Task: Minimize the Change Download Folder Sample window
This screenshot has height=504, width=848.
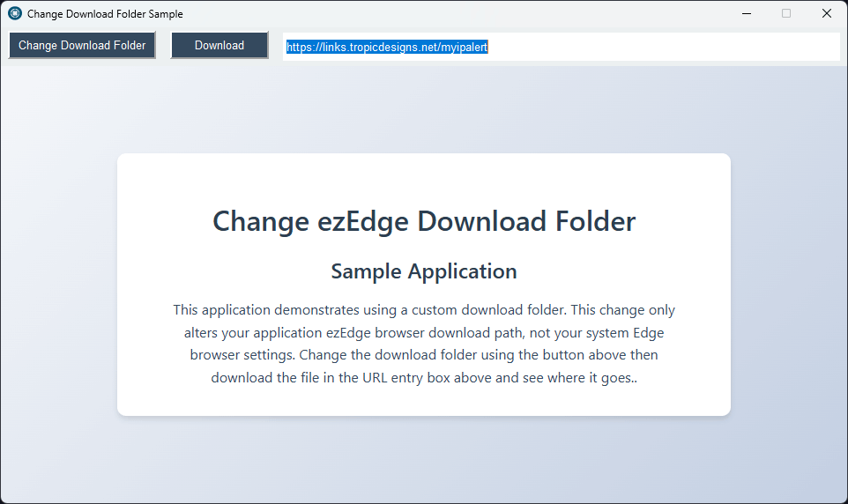Action: coord(747,13)
